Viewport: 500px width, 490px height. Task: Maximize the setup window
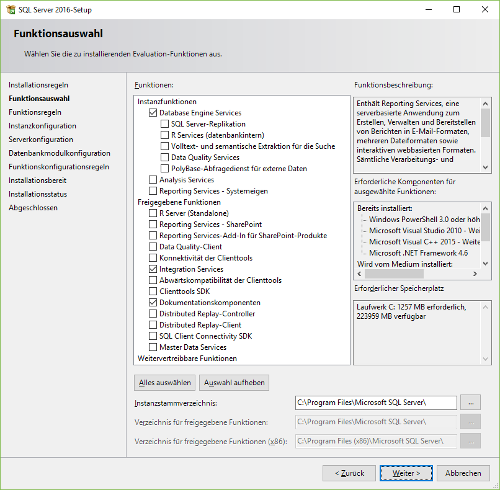point(456,9)
